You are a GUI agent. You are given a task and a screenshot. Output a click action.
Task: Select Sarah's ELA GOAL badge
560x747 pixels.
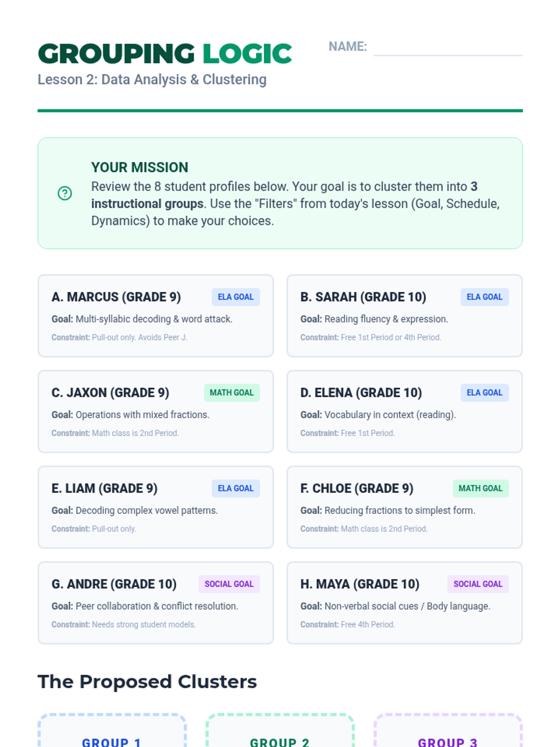484,297
